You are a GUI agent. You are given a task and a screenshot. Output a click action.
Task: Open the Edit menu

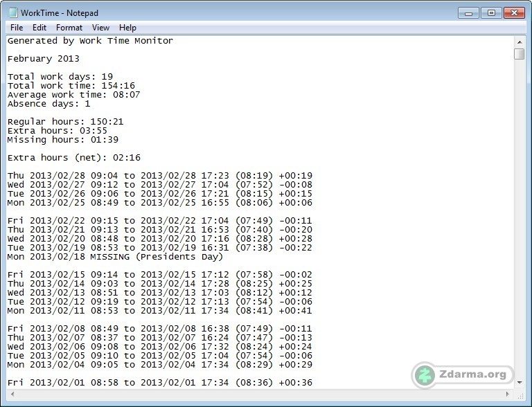tap(39, 28)
